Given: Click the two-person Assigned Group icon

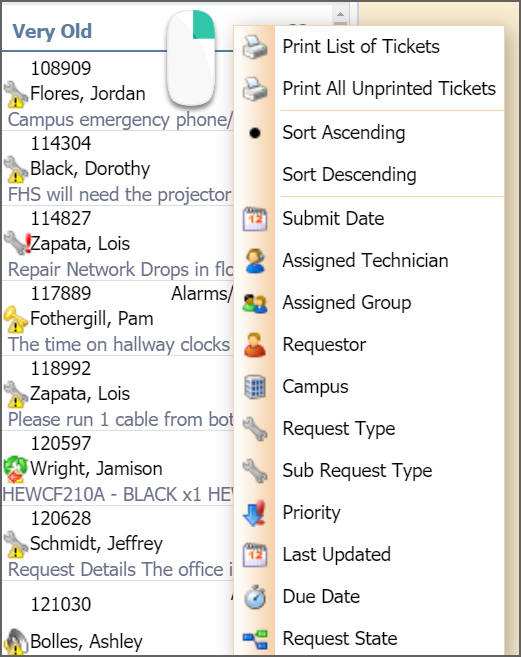Looking at the screenshot, I should [255, 303].
